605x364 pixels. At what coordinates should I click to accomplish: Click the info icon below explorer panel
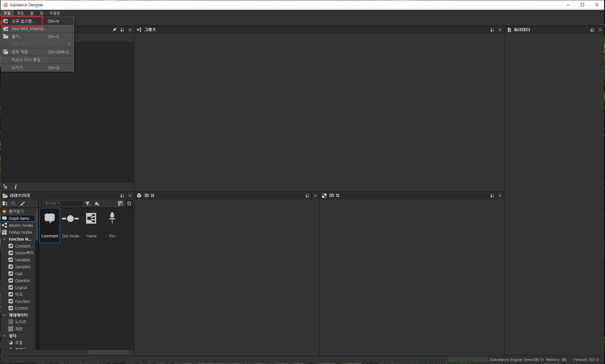coord(15,187)
